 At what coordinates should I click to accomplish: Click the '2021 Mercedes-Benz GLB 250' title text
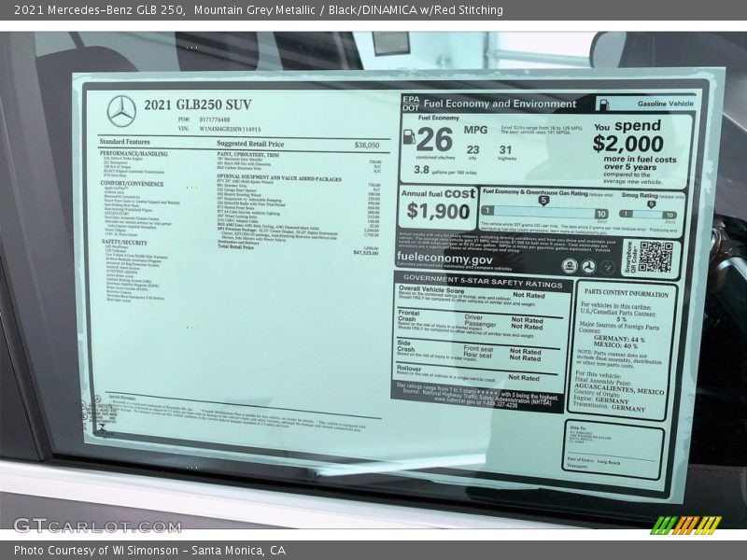(x=99, y=10)
